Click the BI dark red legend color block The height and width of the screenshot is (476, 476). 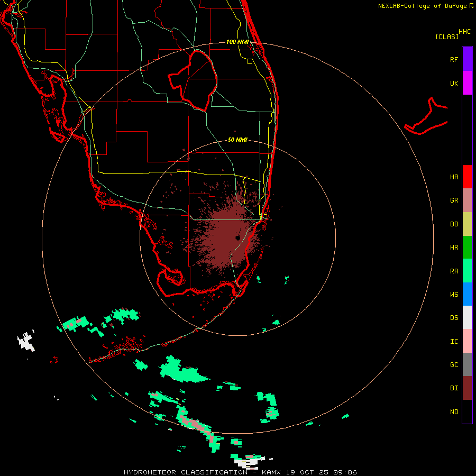tap(467, 388)
